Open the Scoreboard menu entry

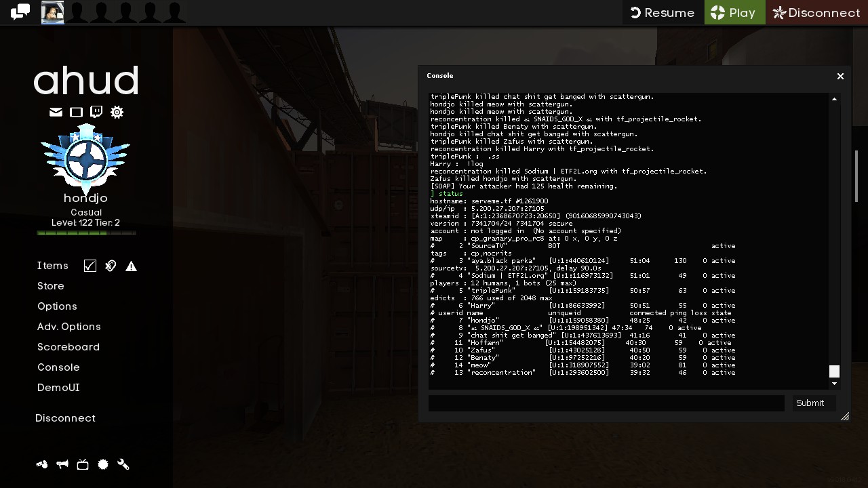tap(68, 347)
